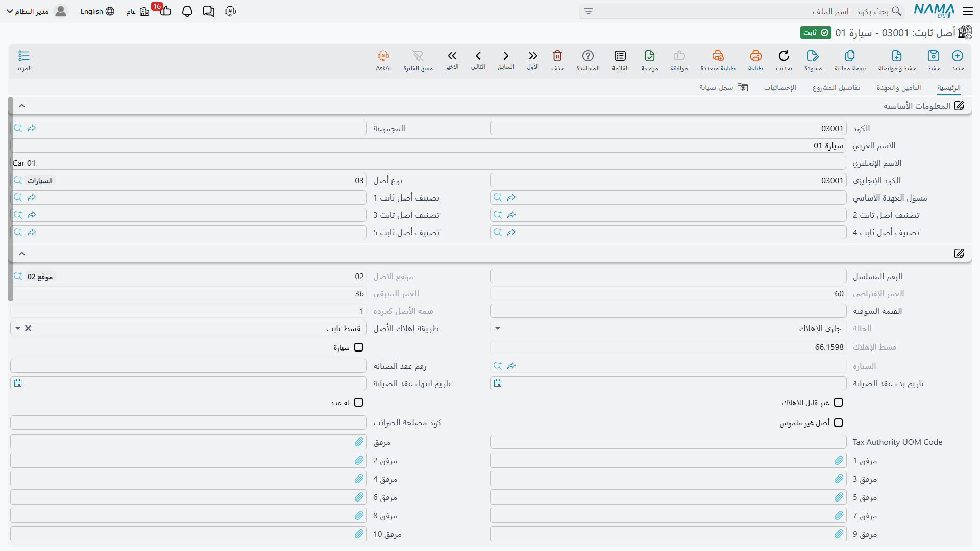Screen dimensions: 980x551
Task: Click the search box بحث بكود
Action: (x=742, y=11)
